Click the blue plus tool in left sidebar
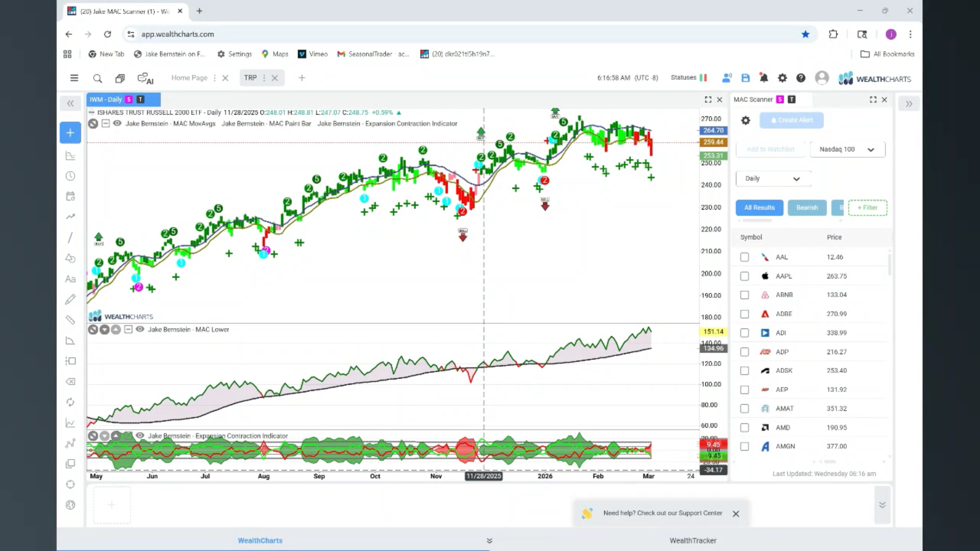 pyautogui.click(x=70, y=133)
